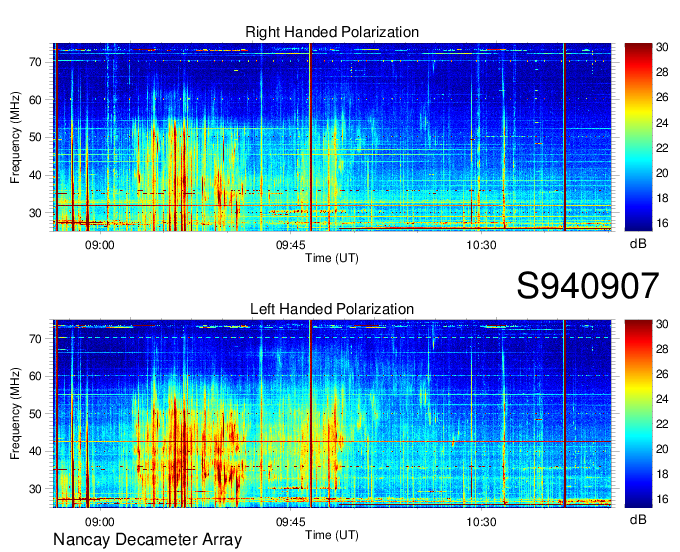The width and height of the screenshot is (680, 552).
Task: Click the right-handed polarization spectrogram image
Action: (332, 137)
